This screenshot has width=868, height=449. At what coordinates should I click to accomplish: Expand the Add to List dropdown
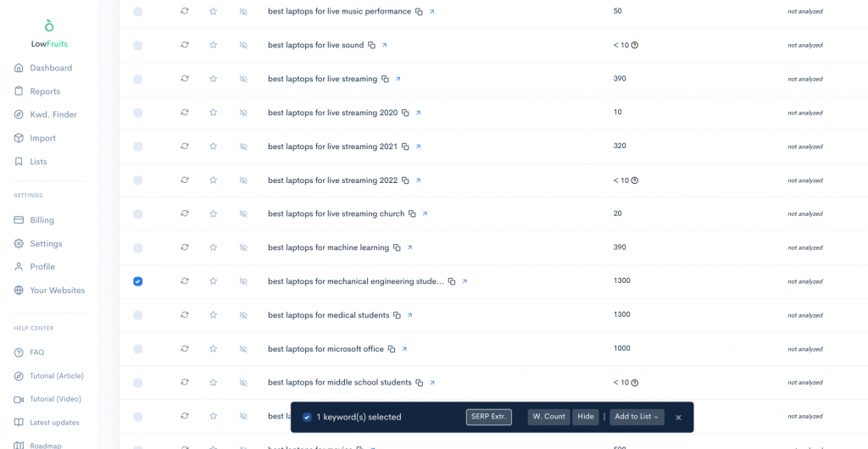(x=637, y=417)
